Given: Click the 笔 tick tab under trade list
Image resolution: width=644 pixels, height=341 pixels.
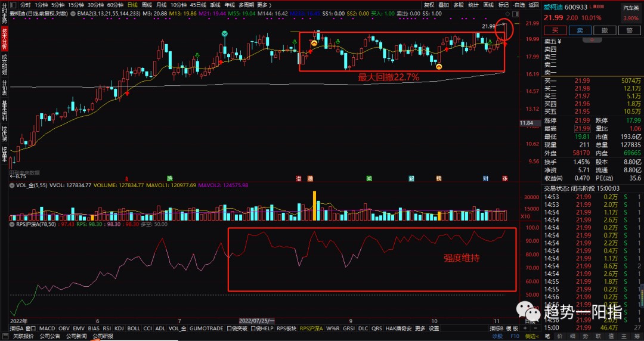Looking at the screenshot, I should 547,336.
